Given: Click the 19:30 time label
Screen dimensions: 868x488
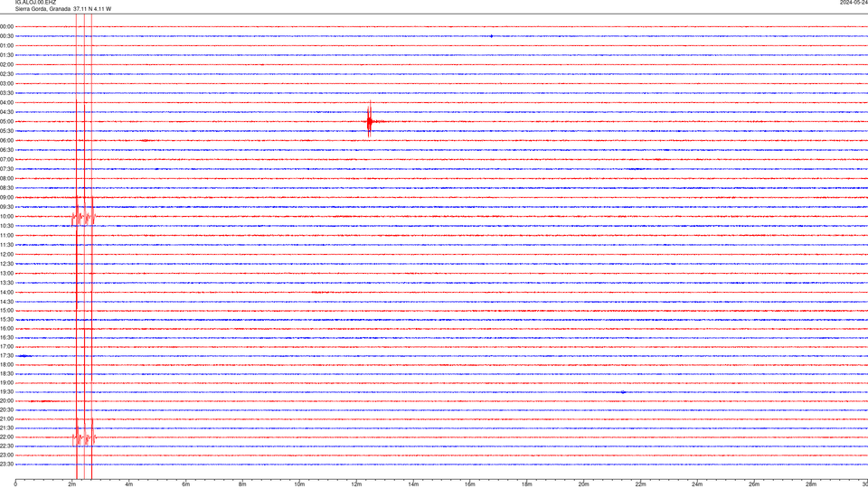Looking at the screenshot, I should [x=6, y=391].
